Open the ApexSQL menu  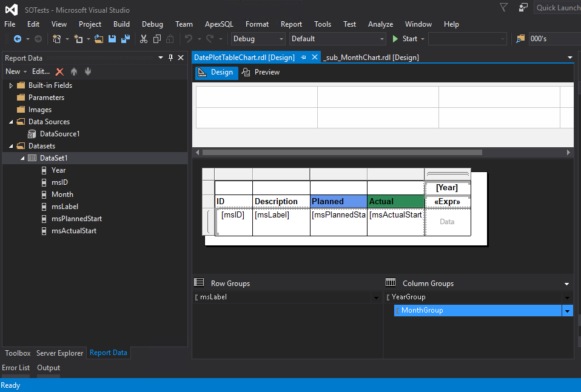pos(219,24)
